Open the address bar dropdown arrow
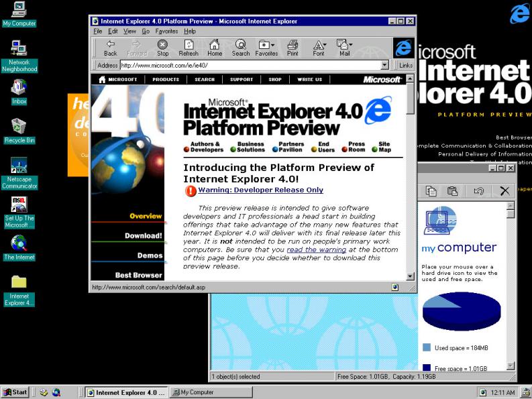Image resolution: width=532 pixels, height=399 pixels. 384,65
